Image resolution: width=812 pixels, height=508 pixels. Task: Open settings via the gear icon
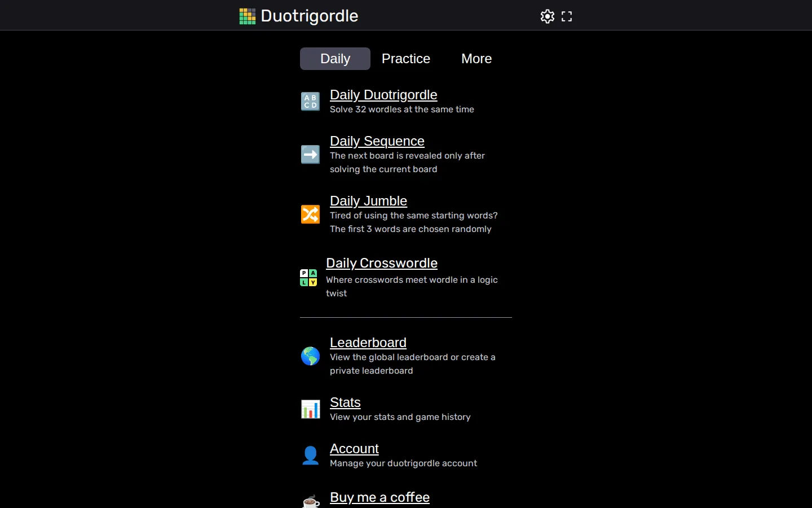coord(548,16)
